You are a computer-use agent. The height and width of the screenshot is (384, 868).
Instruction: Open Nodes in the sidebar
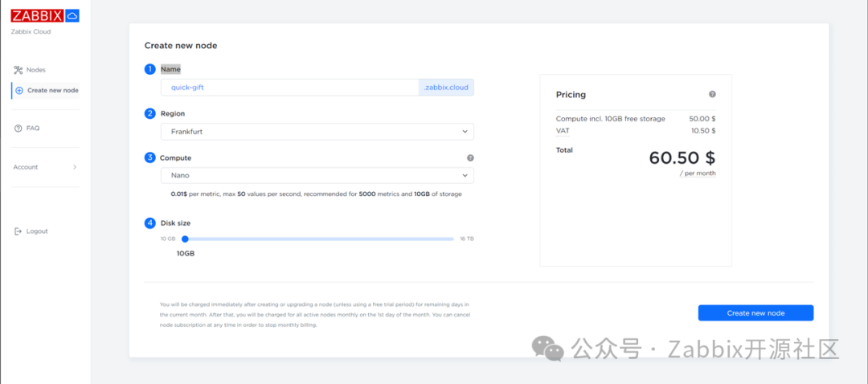pyautogui.click(x=36, y=70)
